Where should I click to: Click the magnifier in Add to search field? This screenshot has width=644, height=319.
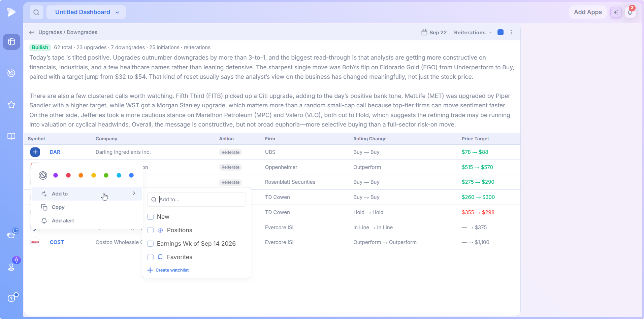coord(154,200)
